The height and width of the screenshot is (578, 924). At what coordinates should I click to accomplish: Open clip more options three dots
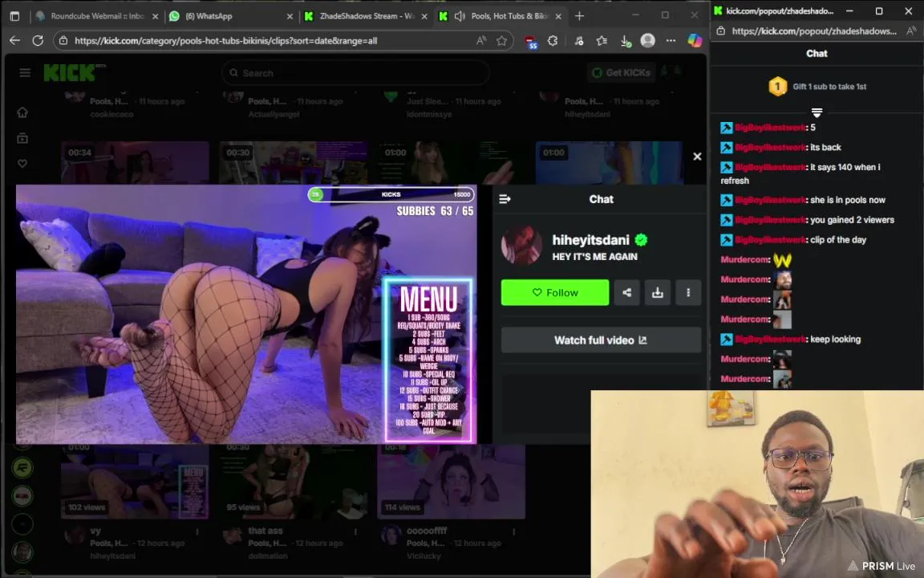click(x=688, y=292)
